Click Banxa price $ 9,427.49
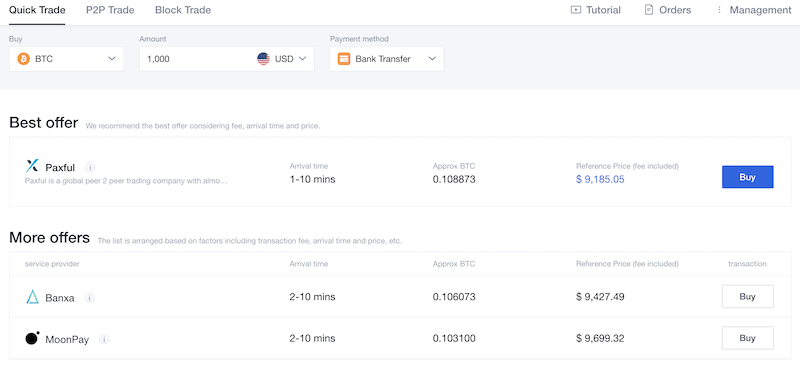The image size is (800, 389). (600, 297)
